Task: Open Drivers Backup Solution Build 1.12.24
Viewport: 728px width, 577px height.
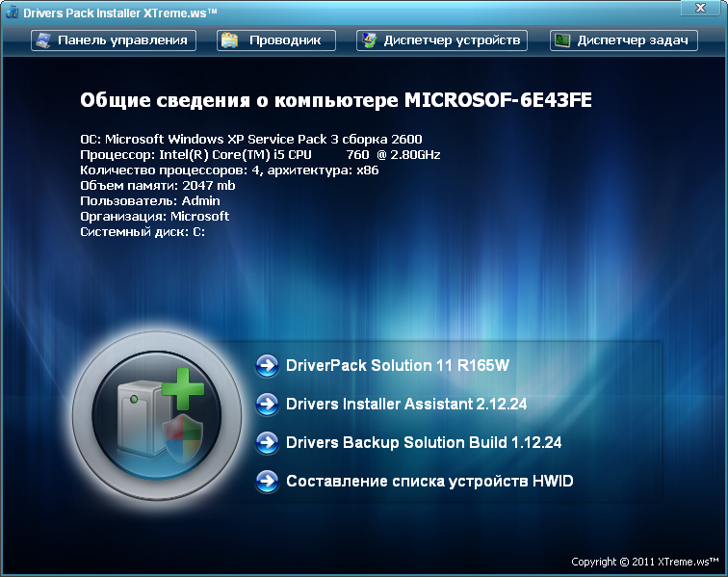Action: (x=424, y=443)
